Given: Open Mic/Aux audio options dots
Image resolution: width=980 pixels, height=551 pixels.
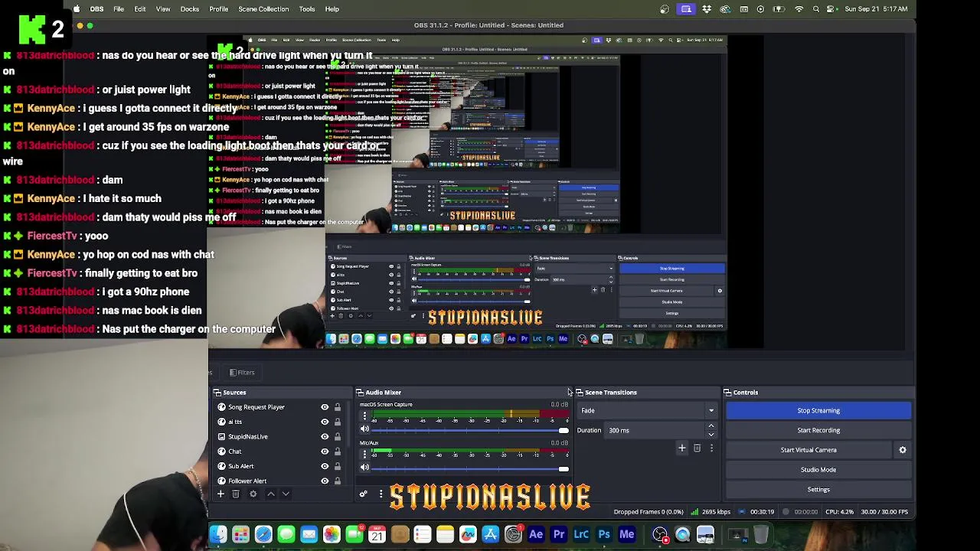Looking at the screenshot, I should tap(364, 454).
